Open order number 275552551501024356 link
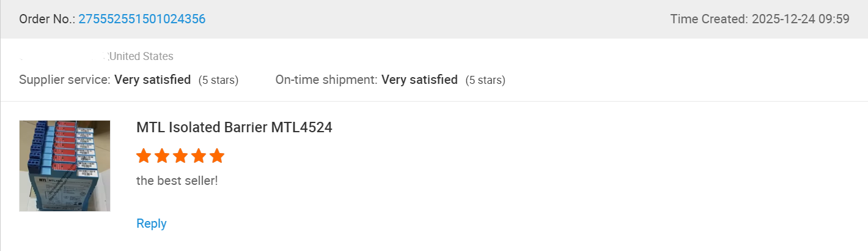Image resolution: width=868 pixels, height=251 pixels. (142, 19)
